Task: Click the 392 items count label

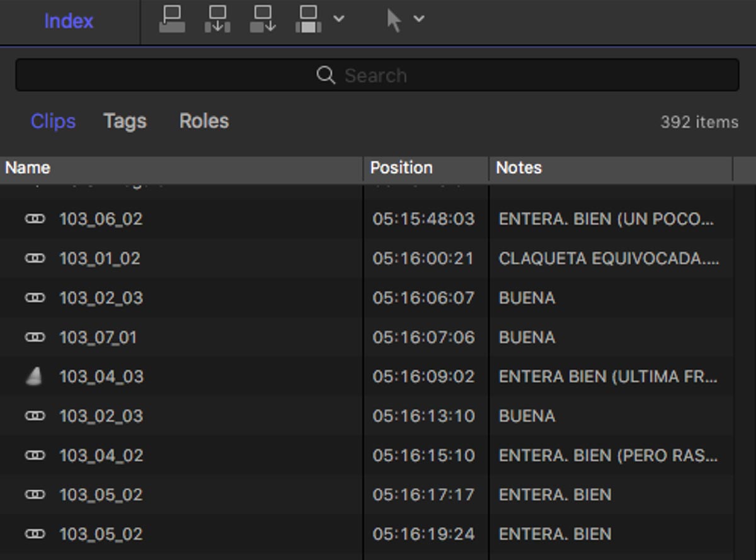Action: [699, 122]
